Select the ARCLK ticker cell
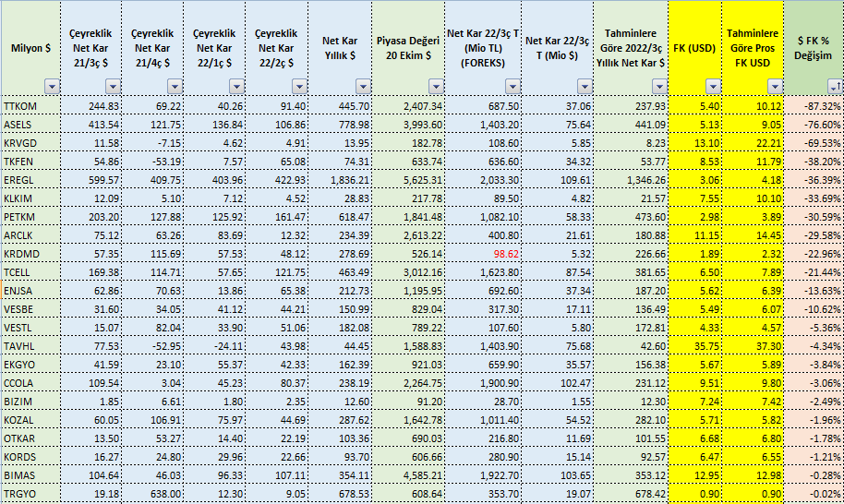 coord(30,235)
